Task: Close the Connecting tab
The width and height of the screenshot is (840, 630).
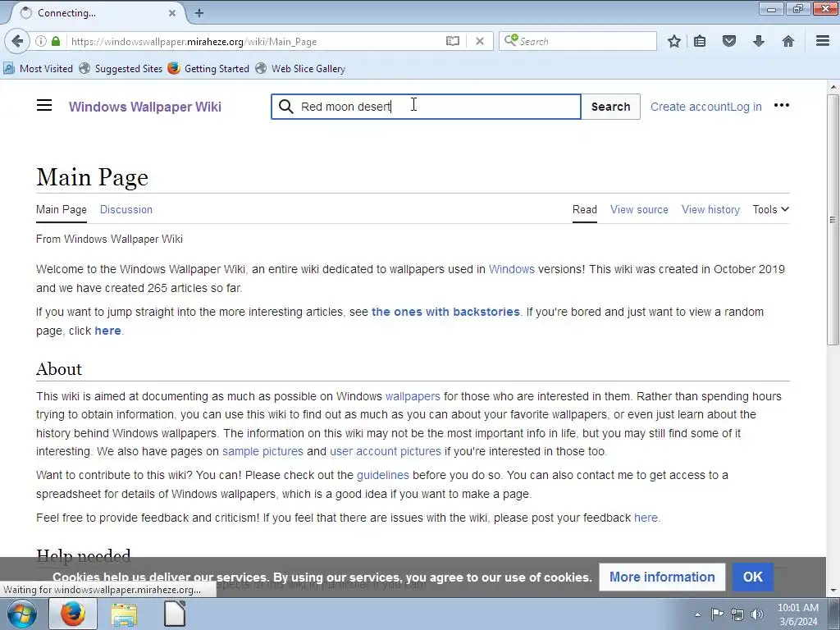Action: pos(172,13)
